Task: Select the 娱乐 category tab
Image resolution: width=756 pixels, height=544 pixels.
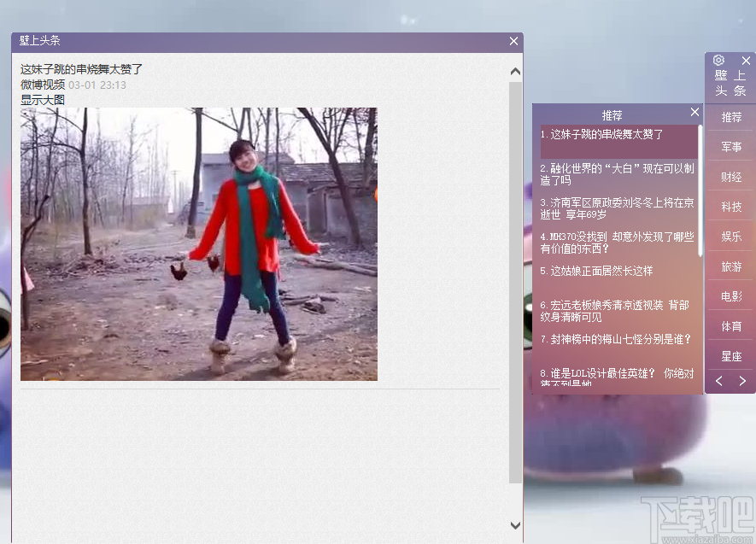Action: pyautogui.click(x=731, y=237)
